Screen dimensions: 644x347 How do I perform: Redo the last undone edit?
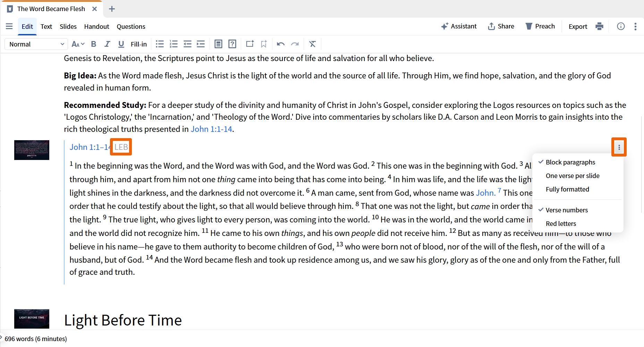point(295,44)
